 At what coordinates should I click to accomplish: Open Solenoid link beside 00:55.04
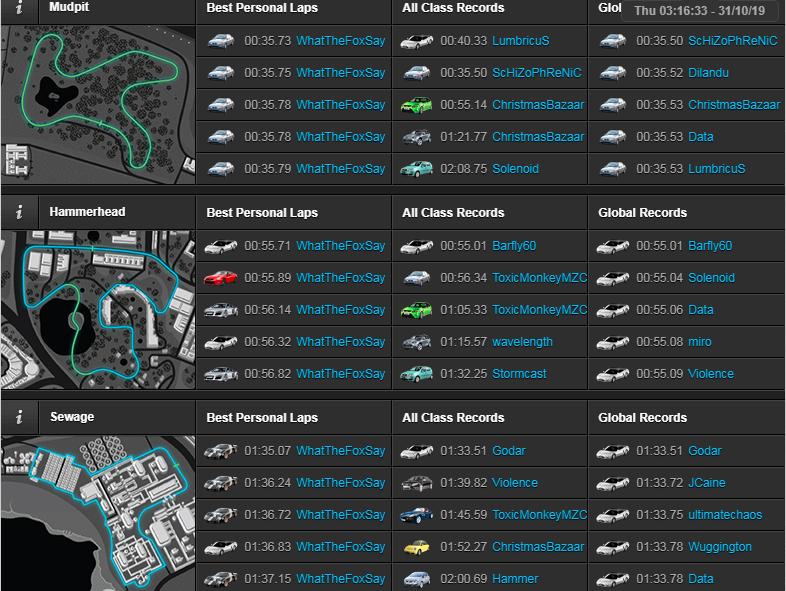coord(711,278)
